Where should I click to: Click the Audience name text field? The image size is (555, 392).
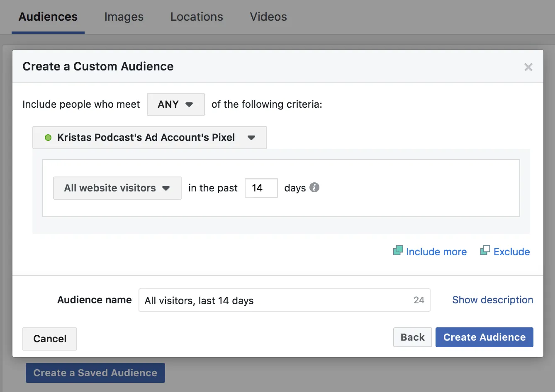click(285, 300)
